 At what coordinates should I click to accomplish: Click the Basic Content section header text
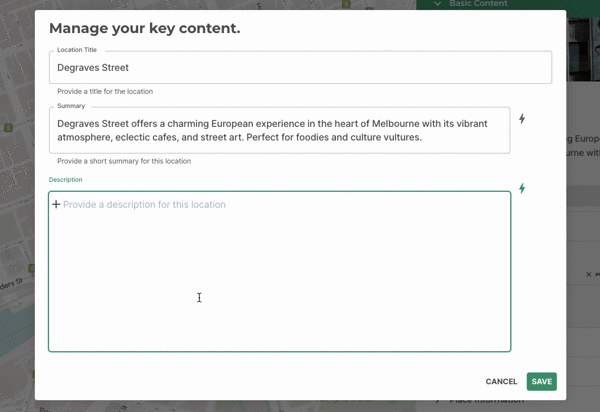point(479,4)
